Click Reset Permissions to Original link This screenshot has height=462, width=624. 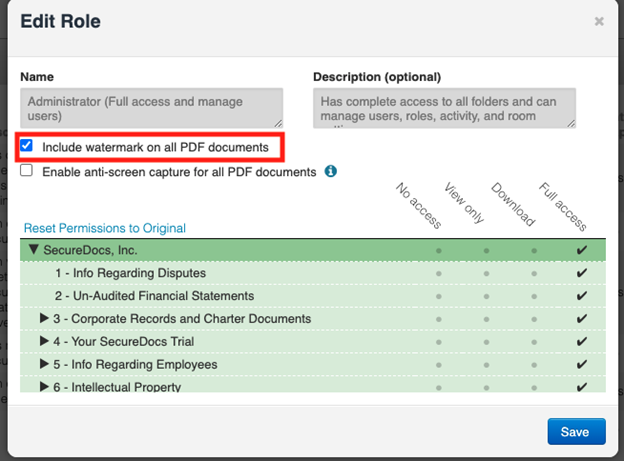click(105, 228)
